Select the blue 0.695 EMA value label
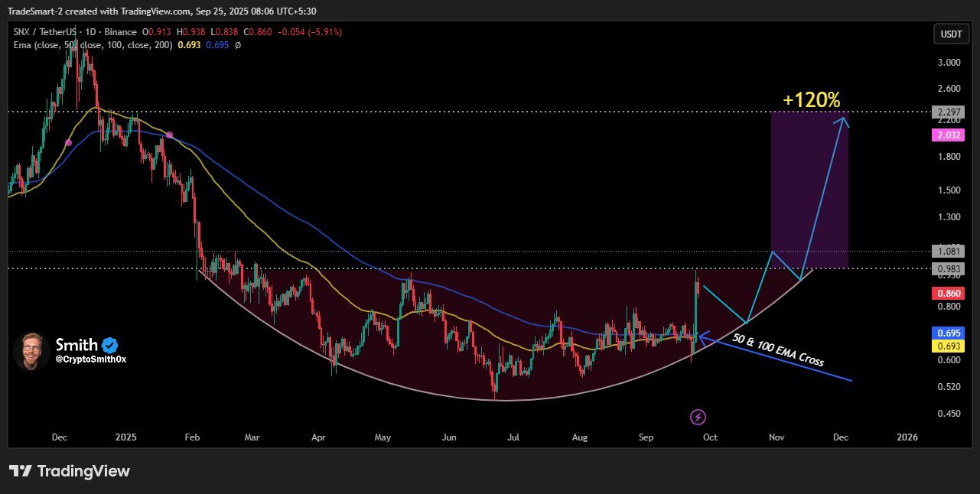 tap(948, 333)
